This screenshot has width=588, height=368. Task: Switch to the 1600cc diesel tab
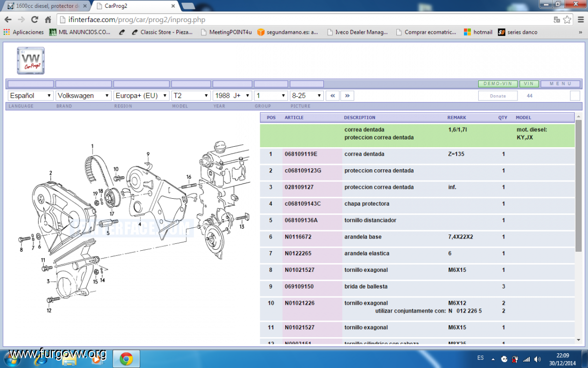(x=47, y=6)
